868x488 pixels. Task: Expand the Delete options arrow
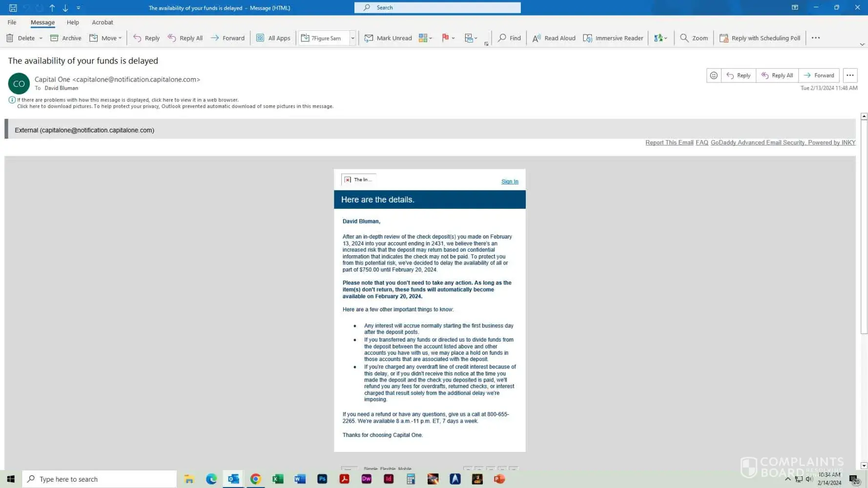(x=41, y=38)
